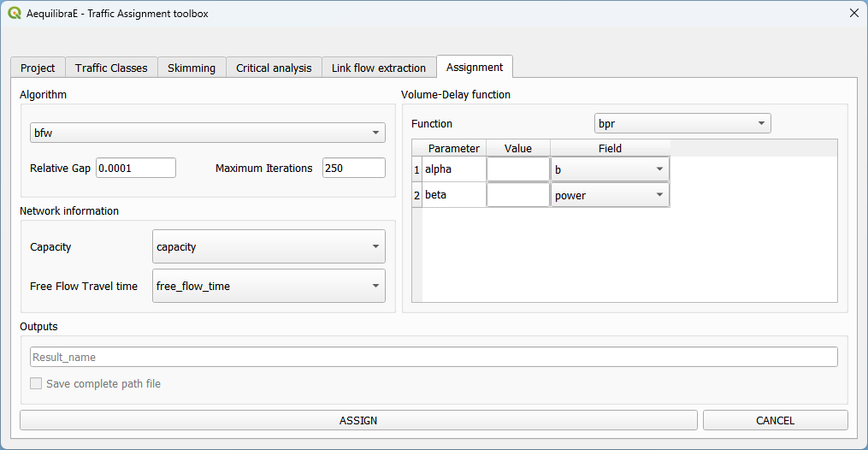The height and width of the screenshot is (450, 868).
Task: Select the Parameter column header
Action: [x=454, y=148]
